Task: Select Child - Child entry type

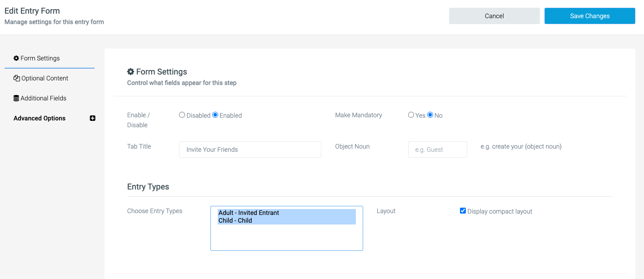Action: point(287,220)
